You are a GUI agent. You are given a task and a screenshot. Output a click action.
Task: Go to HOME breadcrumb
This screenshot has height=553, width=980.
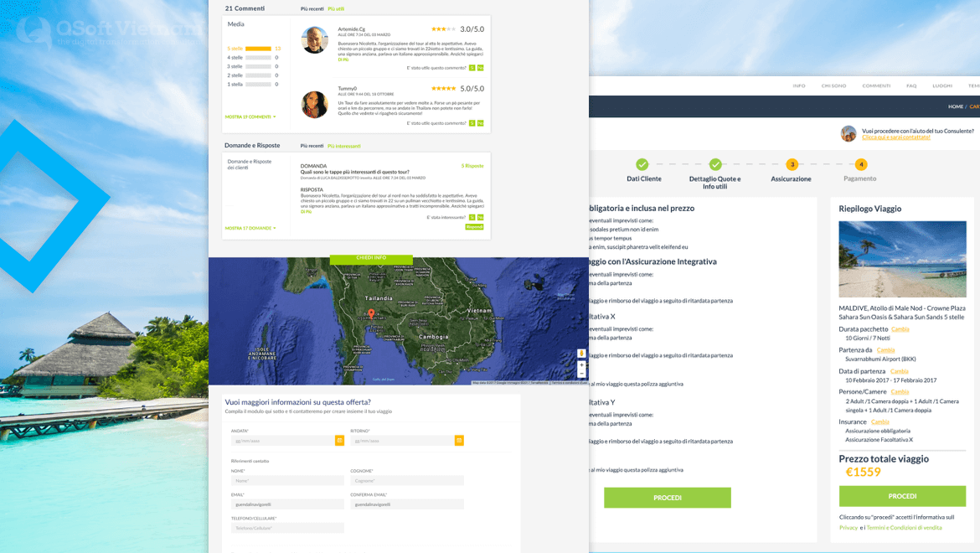956,107
